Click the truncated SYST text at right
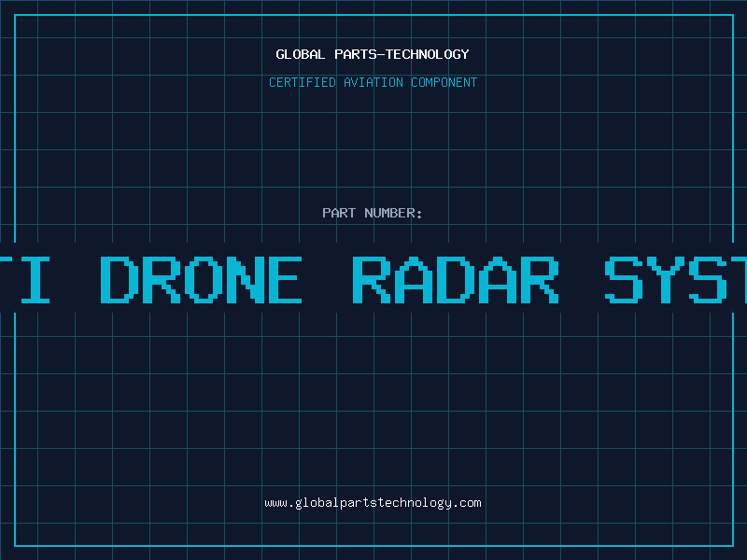 pos(675,280)
